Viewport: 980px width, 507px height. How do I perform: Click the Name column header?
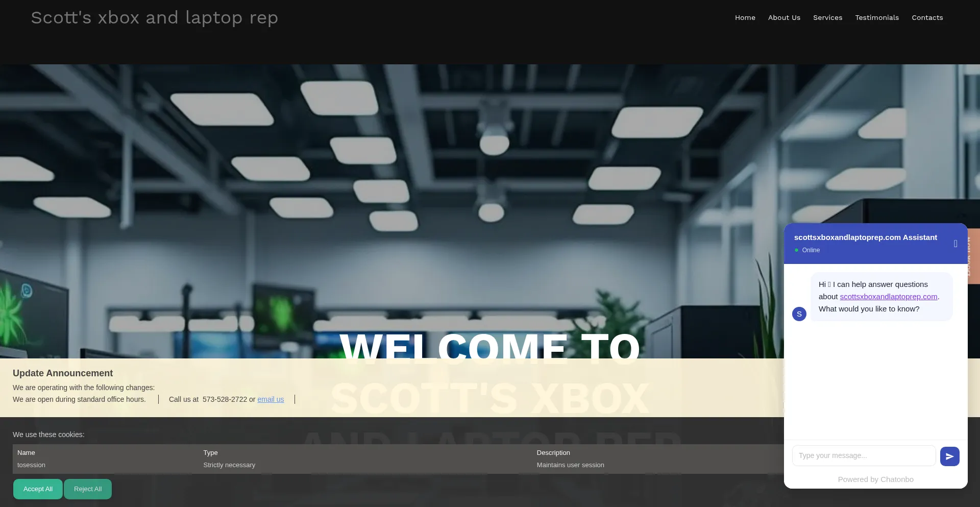[26, 453]
